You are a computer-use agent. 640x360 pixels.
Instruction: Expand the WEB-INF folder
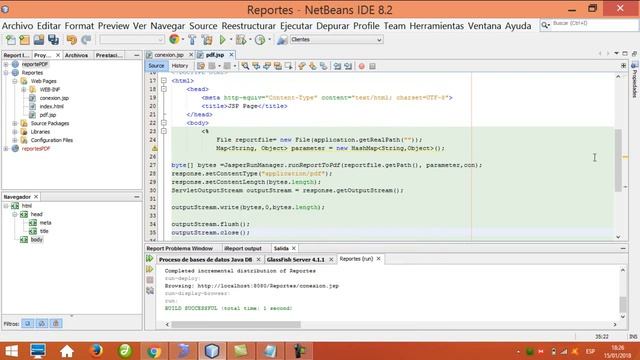23,89
